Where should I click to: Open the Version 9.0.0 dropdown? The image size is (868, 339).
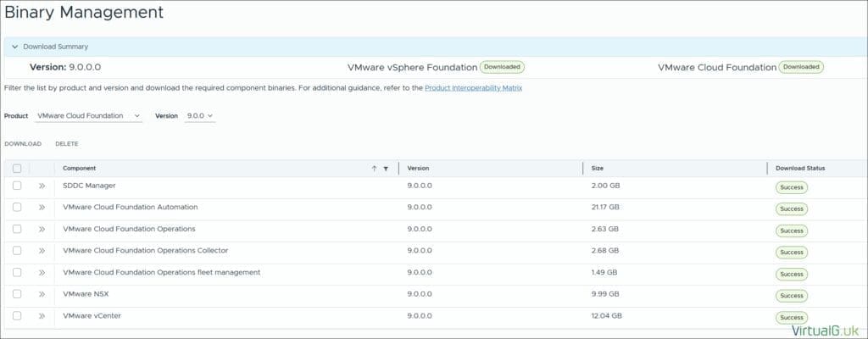pyautogui.click(x=200, y=115)
